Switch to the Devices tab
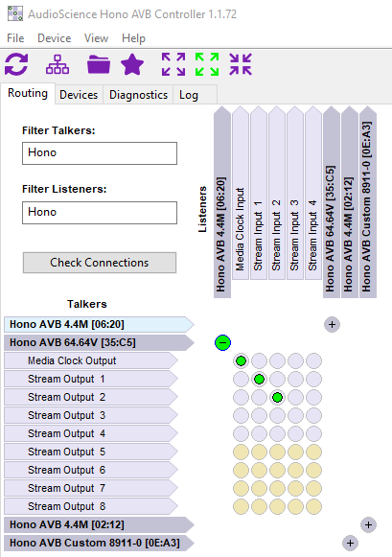The image size is (392, 557). click(x=79, y=95)
